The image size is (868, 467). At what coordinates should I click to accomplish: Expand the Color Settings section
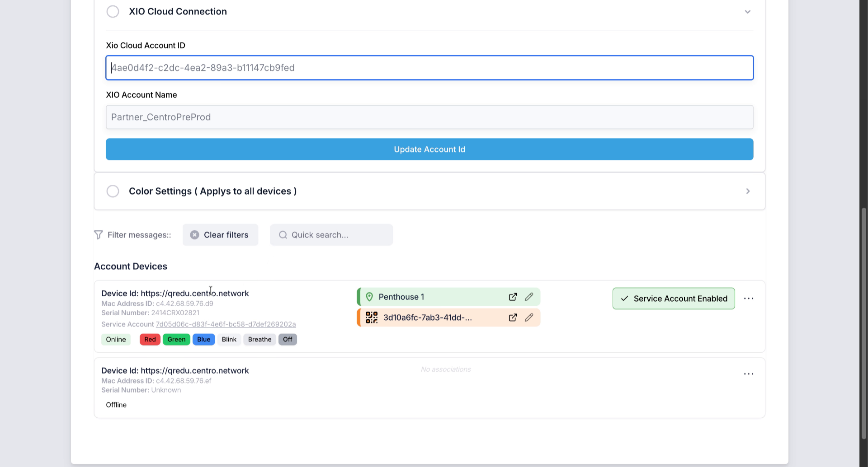pos(748,191)
